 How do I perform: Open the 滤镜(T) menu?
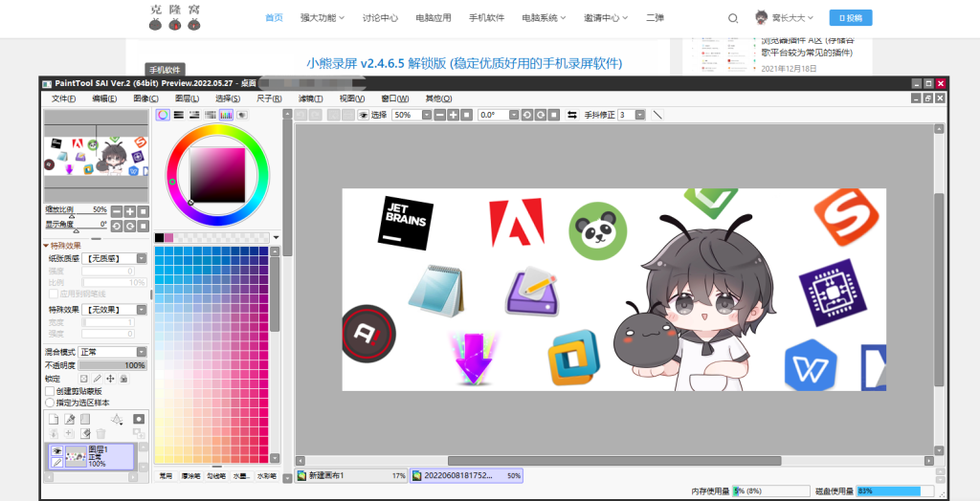(311, 98)
